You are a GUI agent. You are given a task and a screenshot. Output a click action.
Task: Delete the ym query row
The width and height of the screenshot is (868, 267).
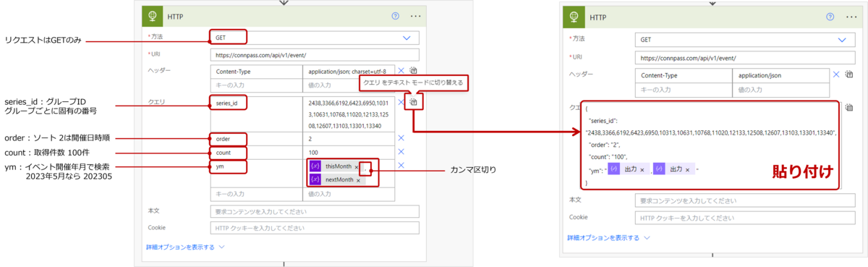[401, 166]
